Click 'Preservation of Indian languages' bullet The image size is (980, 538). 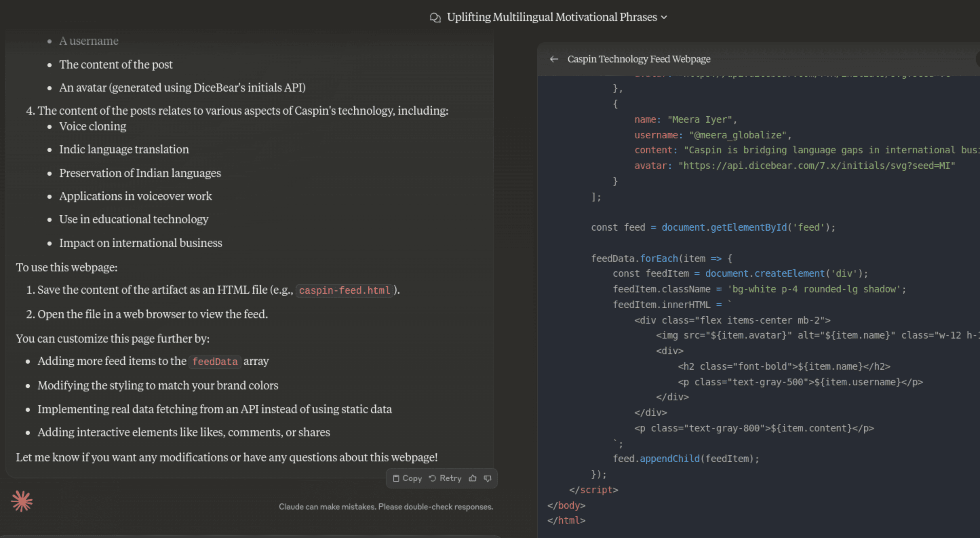(x=140, y=173)
